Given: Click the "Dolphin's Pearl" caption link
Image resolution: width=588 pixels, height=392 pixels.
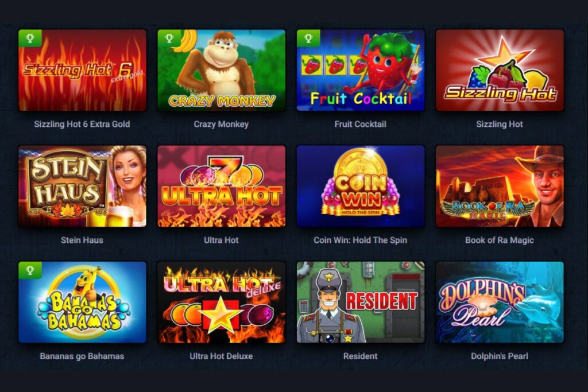Looking at the screenshot, I should tap(500, 356).
